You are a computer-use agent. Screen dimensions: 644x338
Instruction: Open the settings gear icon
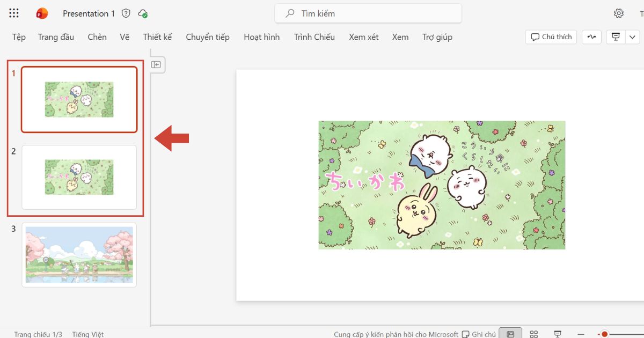(619, 13)
